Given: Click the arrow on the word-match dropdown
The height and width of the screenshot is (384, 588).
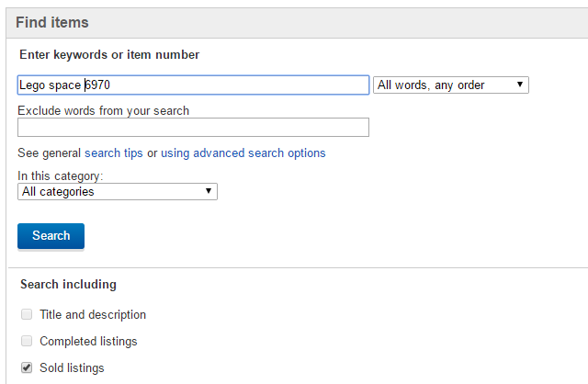Looking at the screenshot, I should [x=520, y=85].
